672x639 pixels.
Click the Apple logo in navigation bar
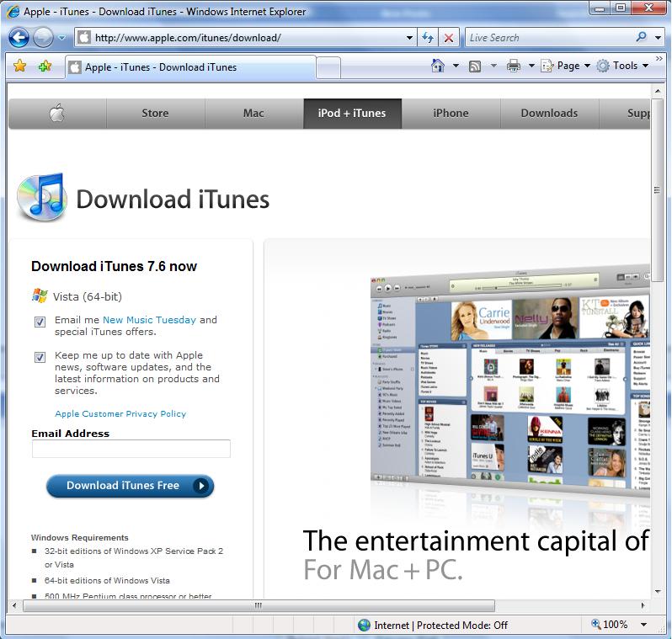[56, 114]
